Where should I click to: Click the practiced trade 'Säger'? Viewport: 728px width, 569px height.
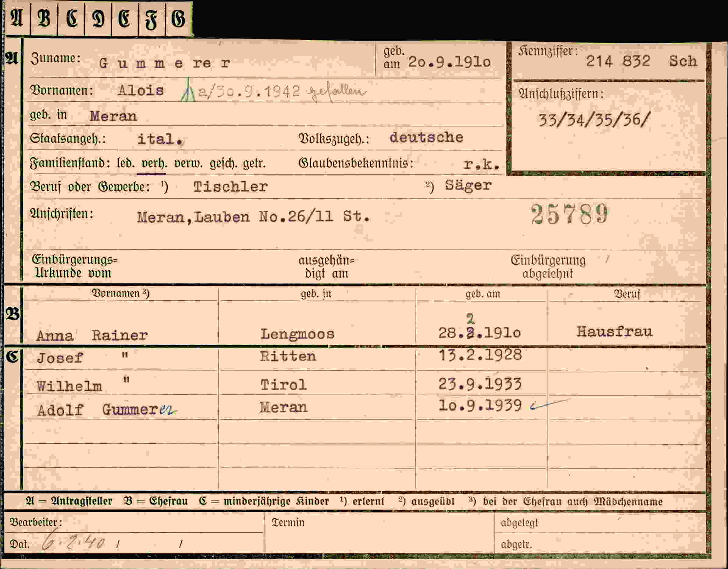468,185
